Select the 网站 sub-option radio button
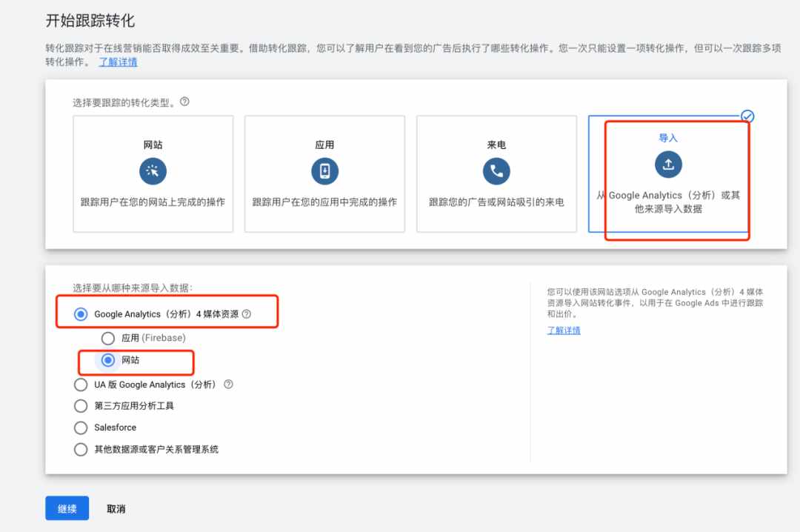The width and height of the screenshot is (800, 532). click(107, 360)
